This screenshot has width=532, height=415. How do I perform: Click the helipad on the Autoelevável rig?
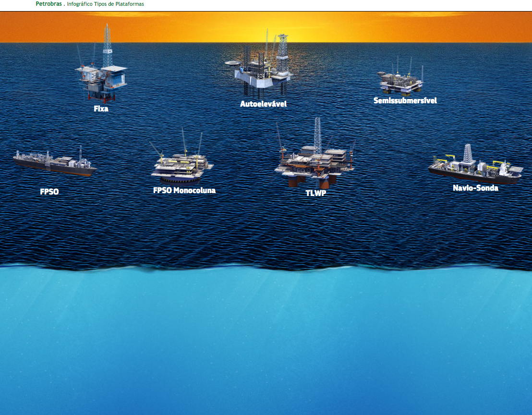[x=232, y=63]
